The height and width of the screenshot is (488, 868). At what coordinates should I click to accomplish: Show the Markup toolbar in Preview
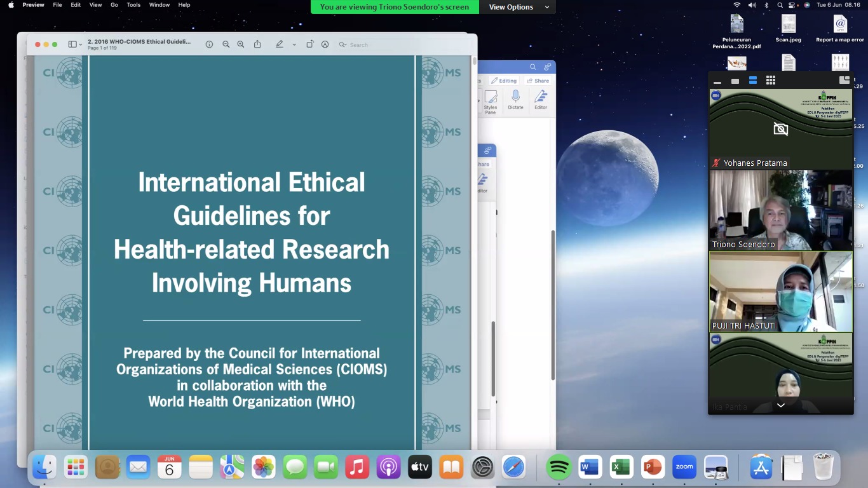tap(325, 44)
